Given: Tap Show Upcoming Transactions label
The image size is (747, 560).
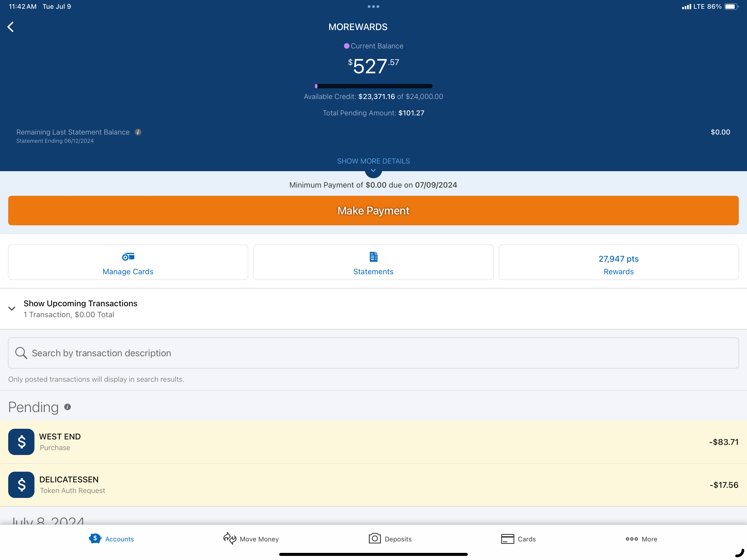Looking at the screenshot, I should click(x=80, y=303).
